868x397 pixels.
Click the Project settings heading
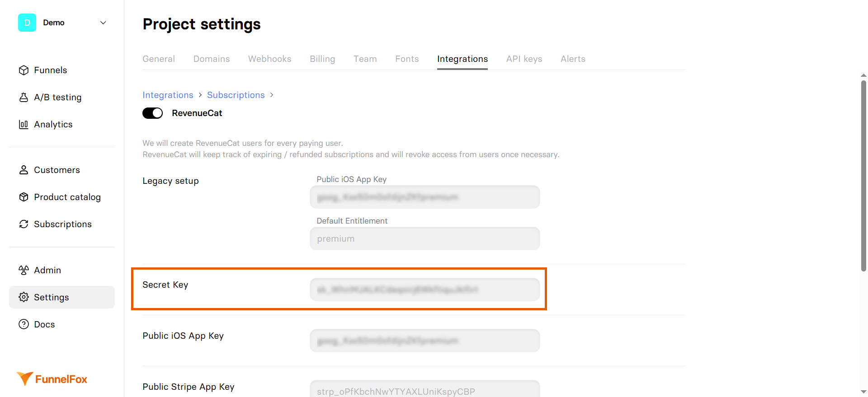coord(202,24)
